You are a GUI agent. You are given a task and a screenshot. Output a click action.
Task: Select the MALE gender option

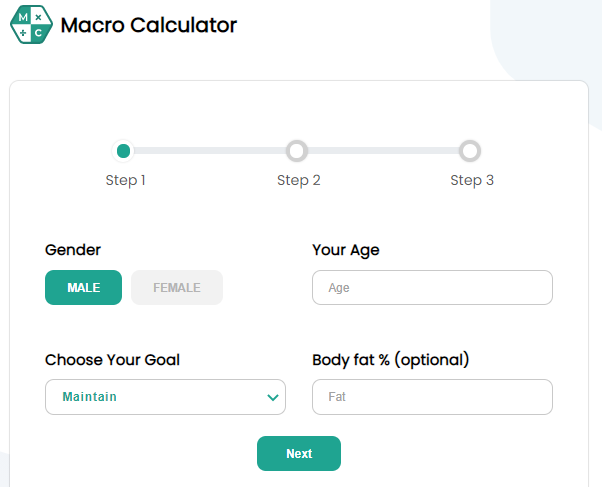[83, 287]
